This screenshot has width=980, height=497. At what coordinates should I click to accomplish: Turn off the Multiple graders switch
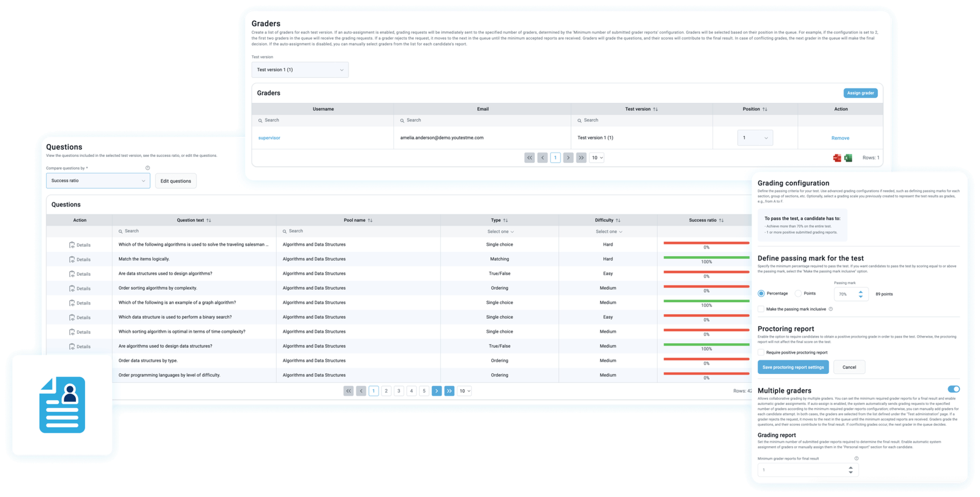pyautogui.click(x=953, y=389)
